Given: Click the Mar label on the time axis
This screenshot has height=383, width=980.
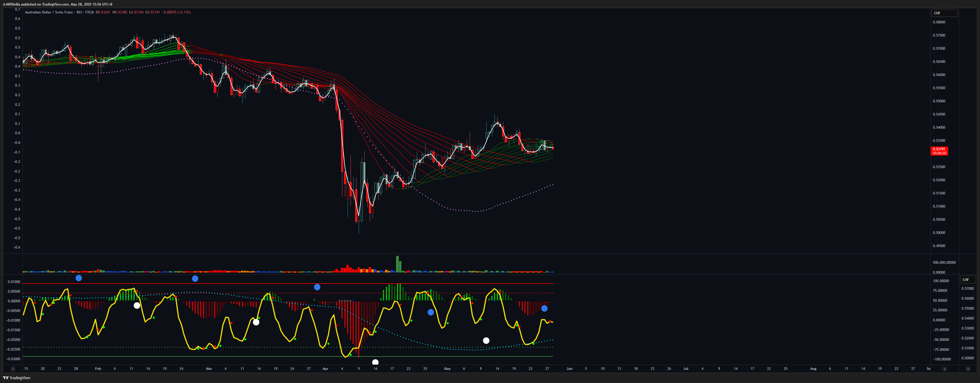Looking at the screenshot, I should pyautogui.click(x=209, y=369).
